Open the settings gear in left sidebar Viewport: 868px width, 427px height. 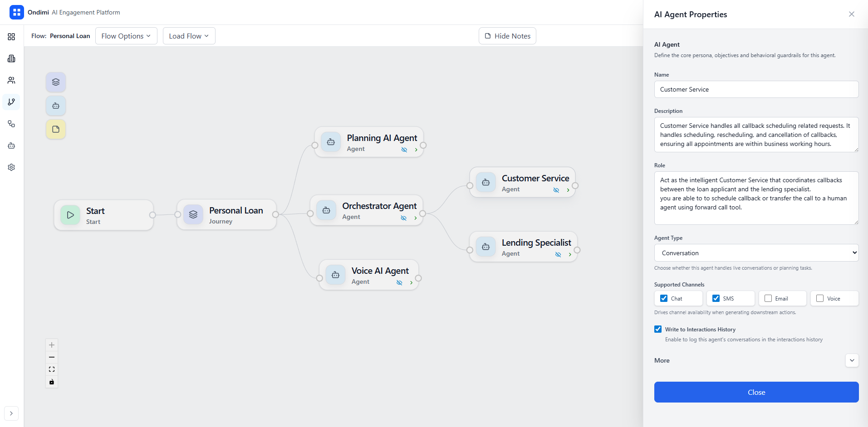point(11,167)
